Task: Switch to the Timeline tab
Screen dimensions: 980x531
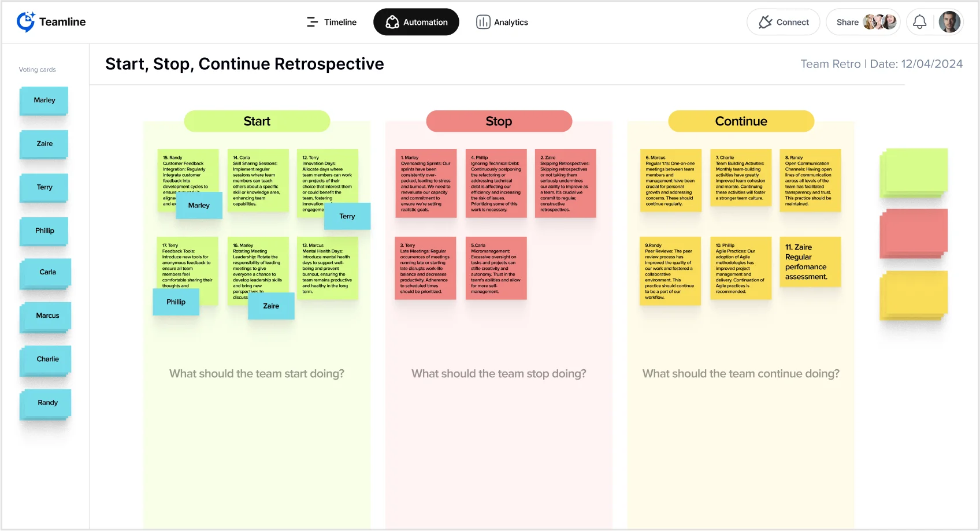Action: [331, 22]
